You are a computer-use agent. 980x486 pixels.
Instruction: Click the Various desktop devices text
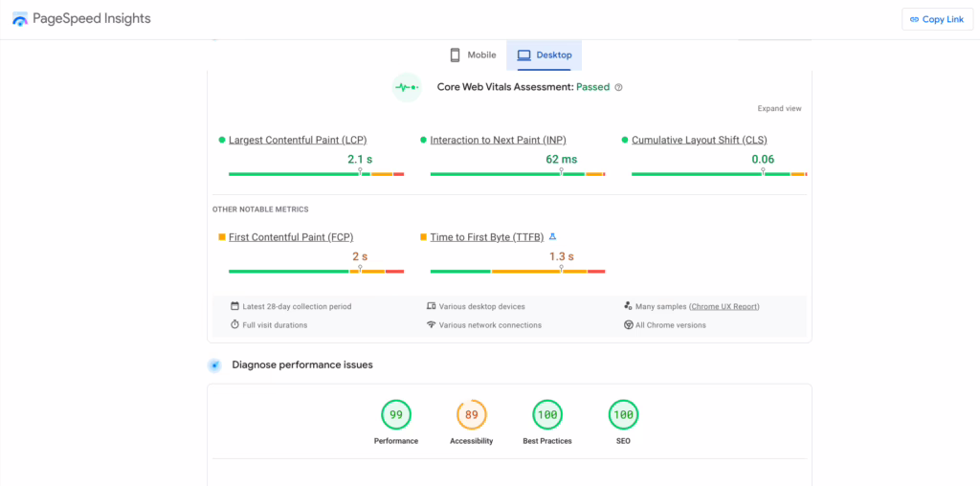pyautogui.click(x=482, y=307)
